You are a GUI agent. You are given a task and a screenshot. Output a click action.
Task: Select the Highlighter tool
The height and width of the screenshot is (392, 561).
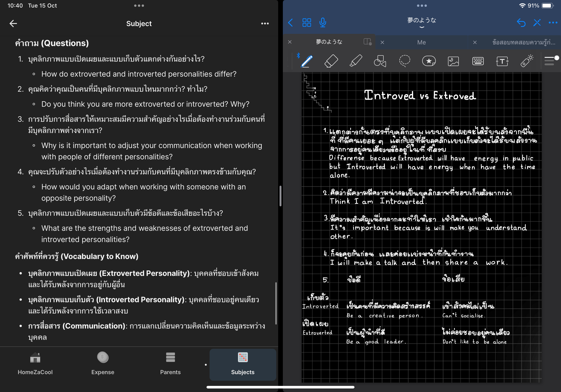point(355,61)
